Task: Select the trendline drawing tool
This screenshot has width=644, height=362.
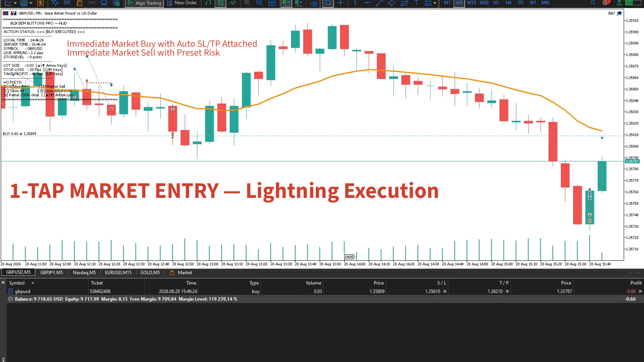Action: [x=379, y=3]
